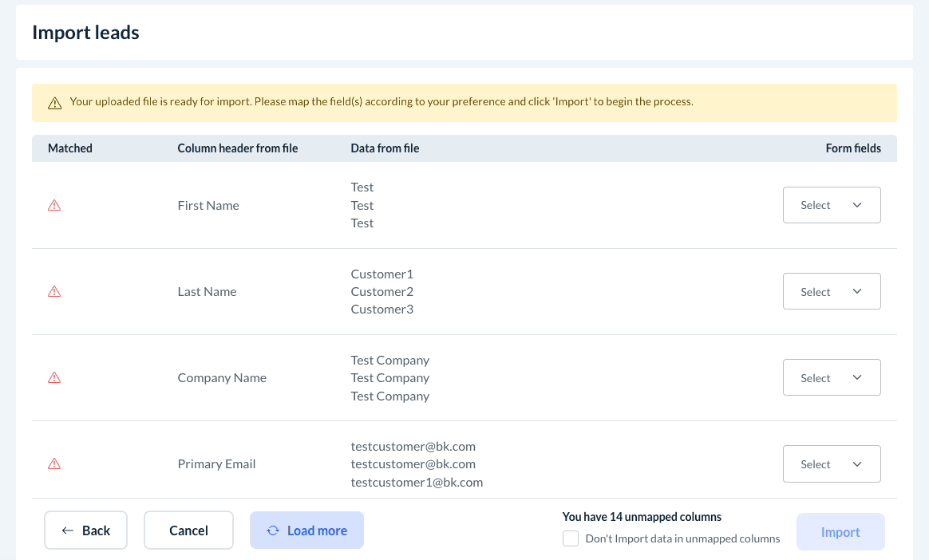The height and width of the screenshot is (560, 929).
Task: Click the Matched column header
Action: click(x=70, y=148)
